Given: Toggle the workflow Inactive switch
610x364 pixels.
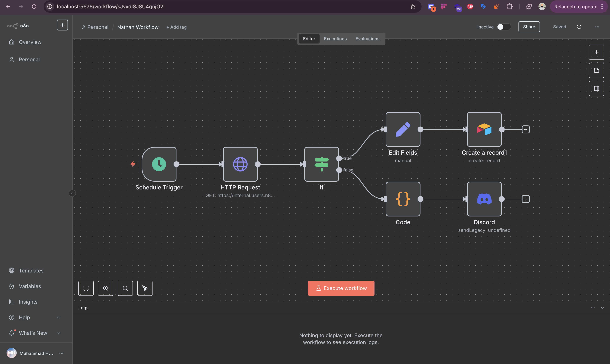Looking at the screenshot, I should [x=503, y=27].
